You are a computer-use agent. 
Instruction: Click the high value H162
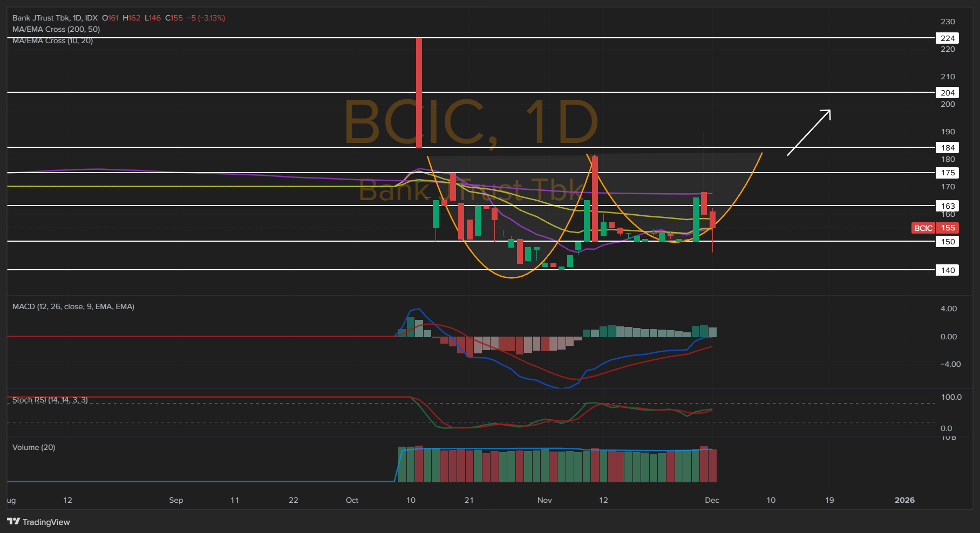click(131, 18)
